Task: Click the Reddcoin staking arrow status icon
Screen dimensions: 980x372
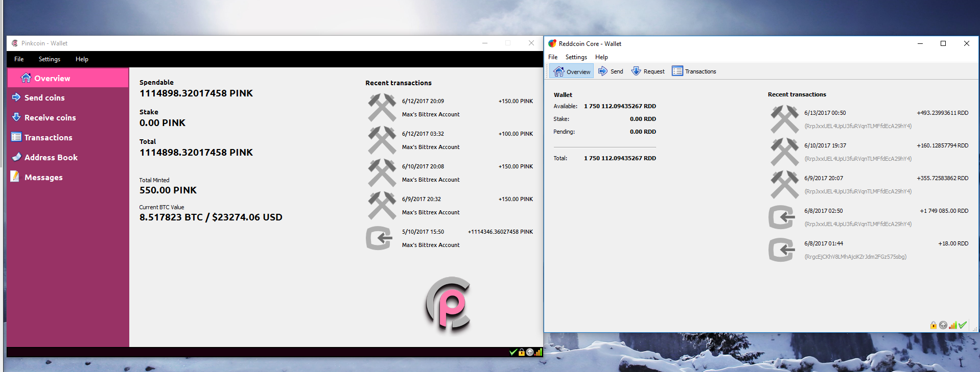Action: (943, 325)
